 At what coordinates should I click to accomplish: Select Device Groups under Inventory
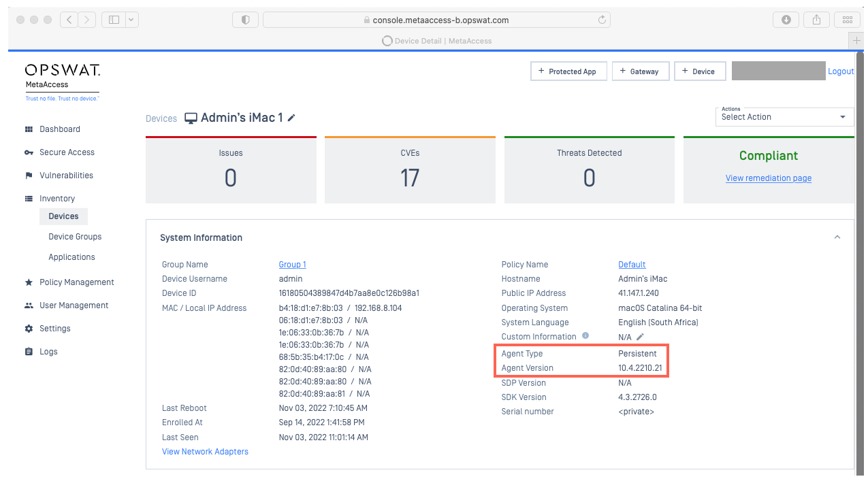(x=75, y=237)
